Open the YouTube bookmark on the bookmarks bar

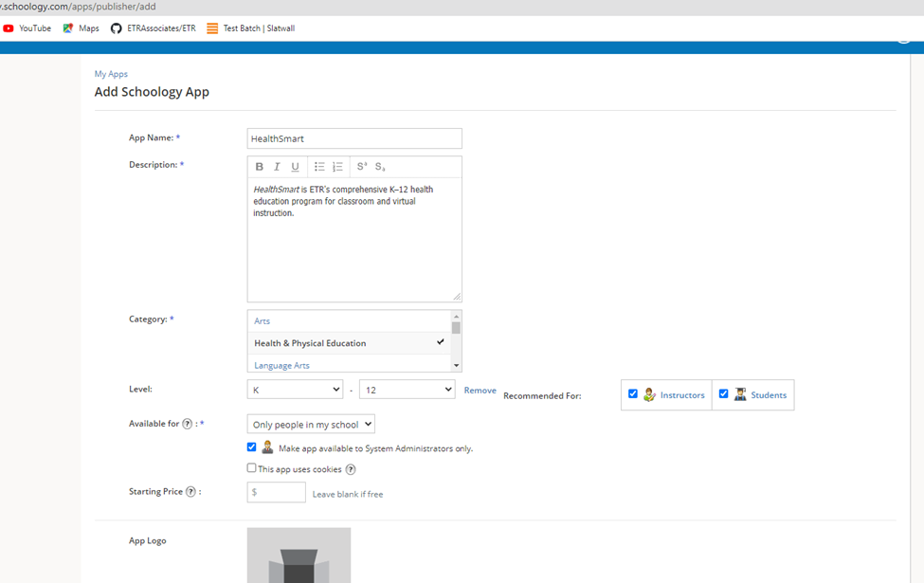click(27, 27)
